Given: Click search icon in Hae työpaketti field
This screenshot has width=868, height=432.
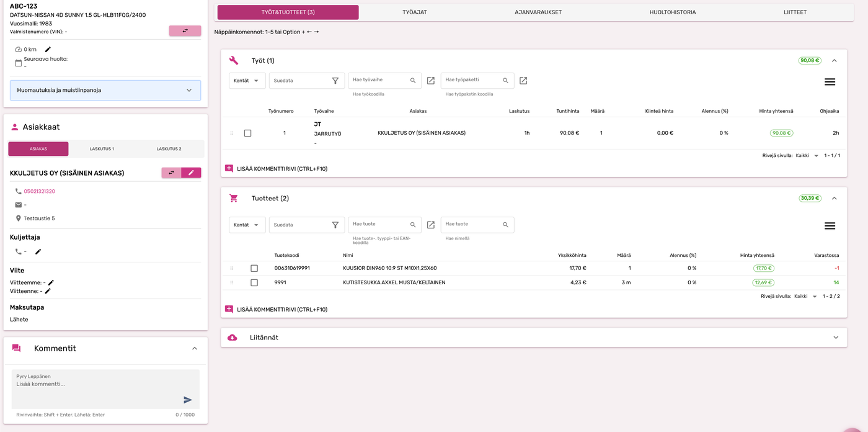Looking at the screenshot, I should [x=505, y=81].
